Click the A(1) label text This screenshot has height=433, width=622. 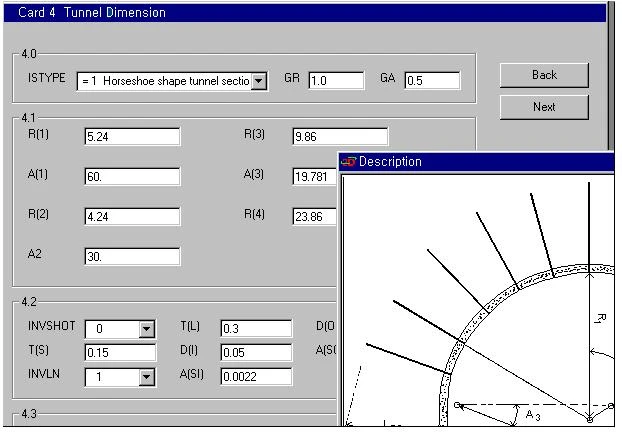[38, 174]
